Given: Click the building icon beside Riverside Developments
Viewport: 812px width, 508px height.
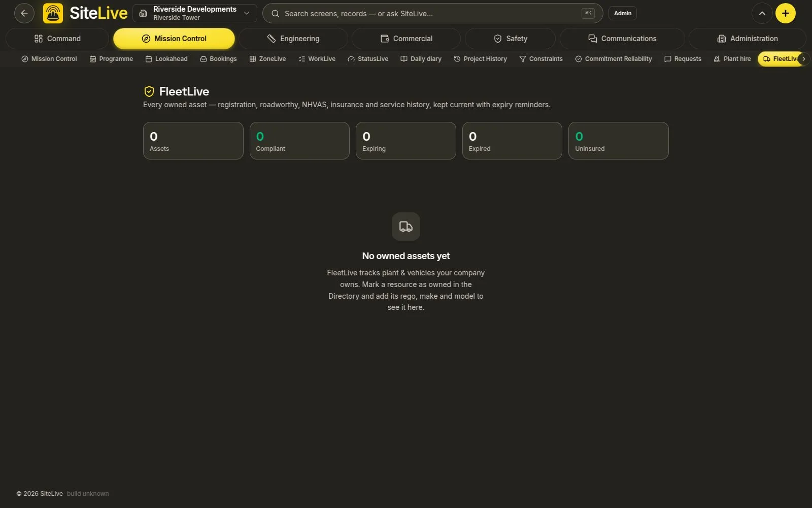Looking at the screenshot, I should (143, 13).
